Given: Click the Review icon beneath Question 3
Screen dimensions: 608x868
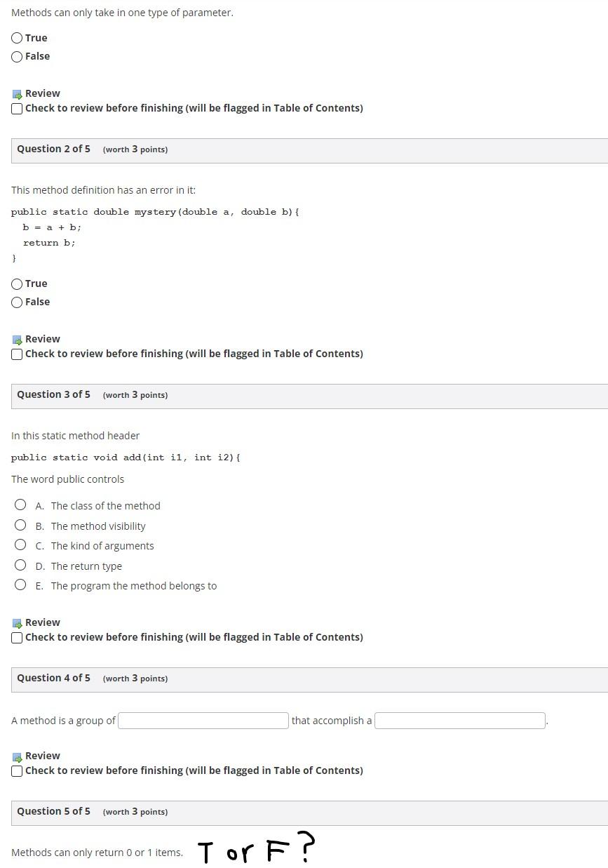Looking at the screenshot, I should pyautogui.click(x=17, y=622).
